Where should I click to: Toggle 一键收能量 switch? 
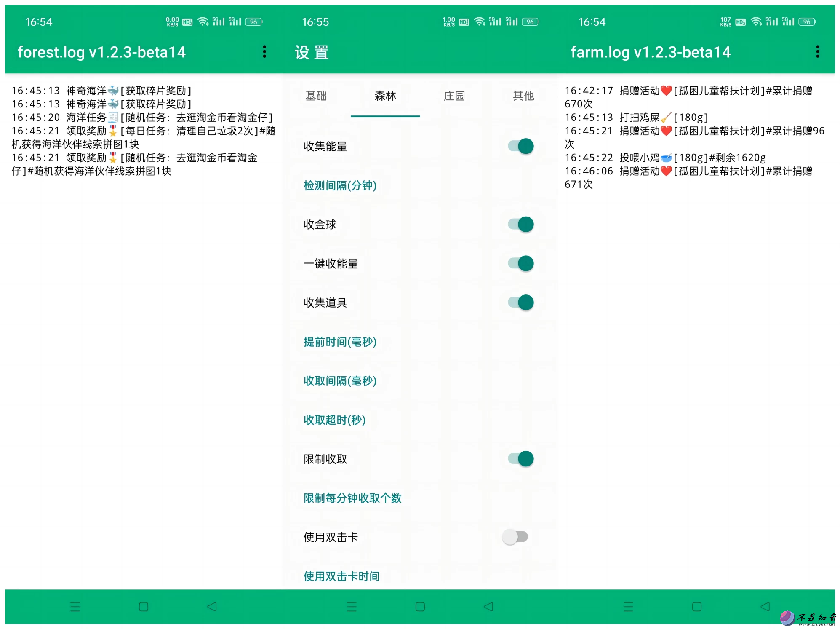[x=521, y=263]
